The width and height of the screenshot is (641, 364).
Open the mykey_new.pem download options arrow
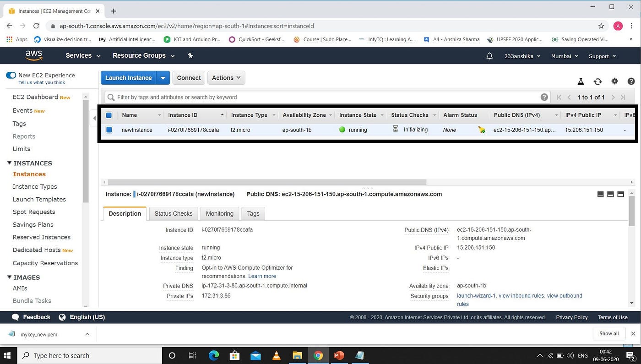point(87,334)
